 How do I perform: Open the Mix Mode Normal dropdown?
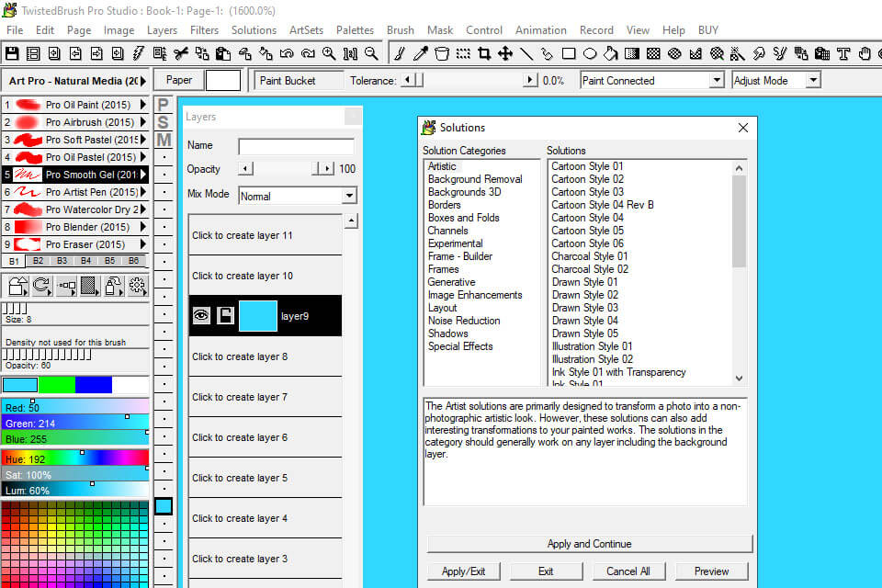[x=349, y=196]
